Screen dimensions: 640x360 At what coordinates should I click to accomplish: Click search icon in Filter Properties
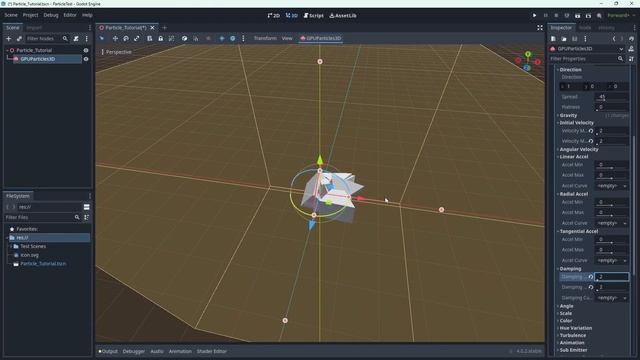(620, 59)
